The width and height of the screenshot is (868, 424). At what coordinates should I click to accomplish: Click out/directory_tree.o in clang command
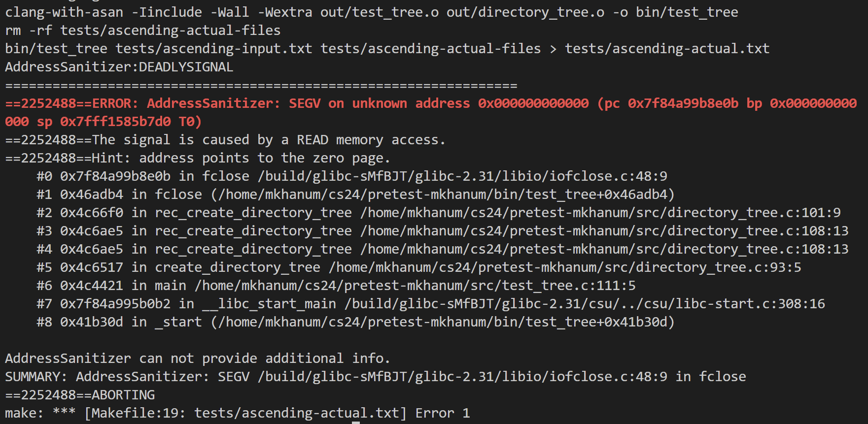(525, 12)
